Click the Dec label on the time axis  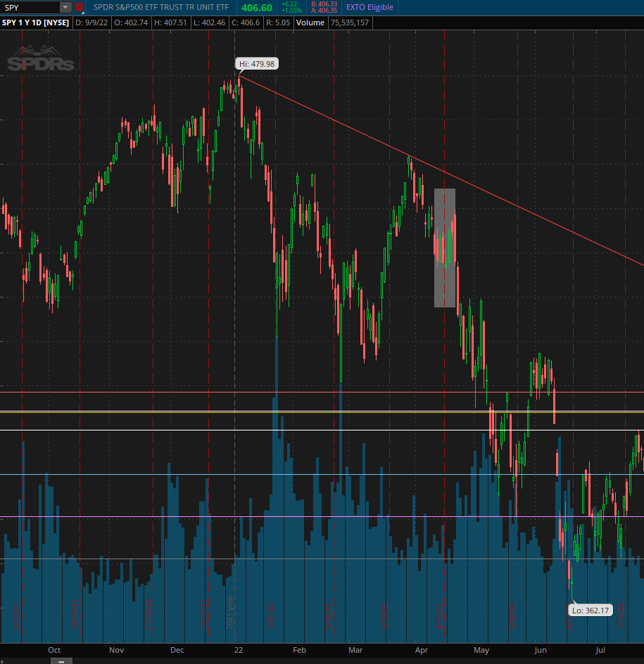[x=177, y=650]
